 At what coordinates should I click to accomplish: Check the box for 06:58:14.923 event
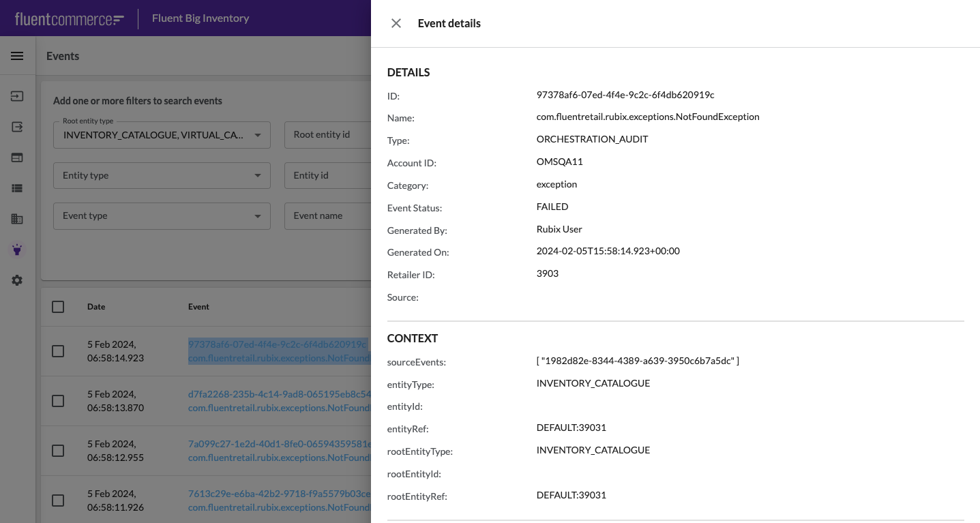click(x=58, y=351)
